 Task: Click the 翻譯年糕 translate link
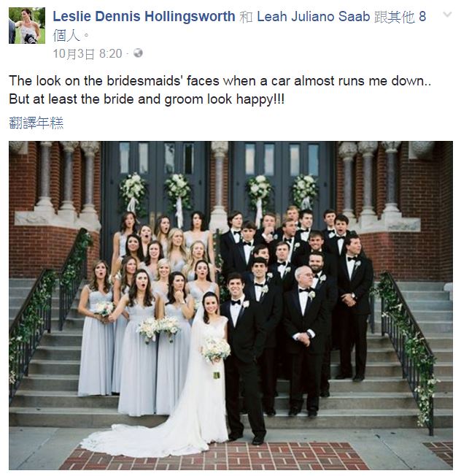pos(36,123)
